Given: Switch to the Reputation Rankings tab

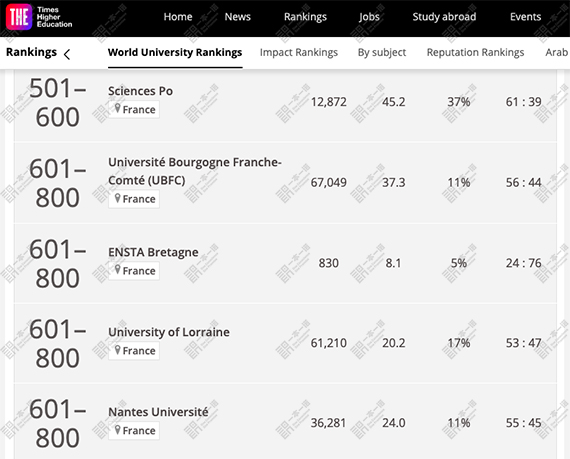Looking at the screenshot, I should point(475,53).
